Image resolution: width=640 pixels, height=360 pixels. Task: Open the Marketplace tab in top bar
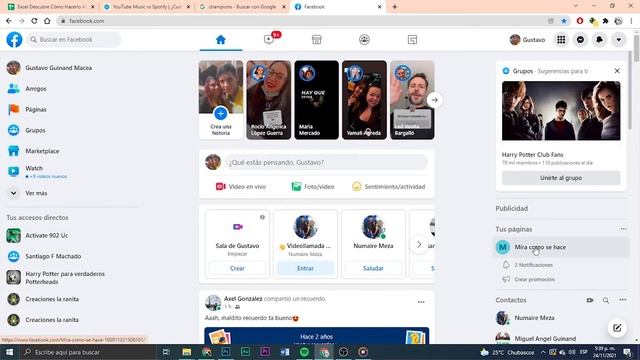point(316,40)
